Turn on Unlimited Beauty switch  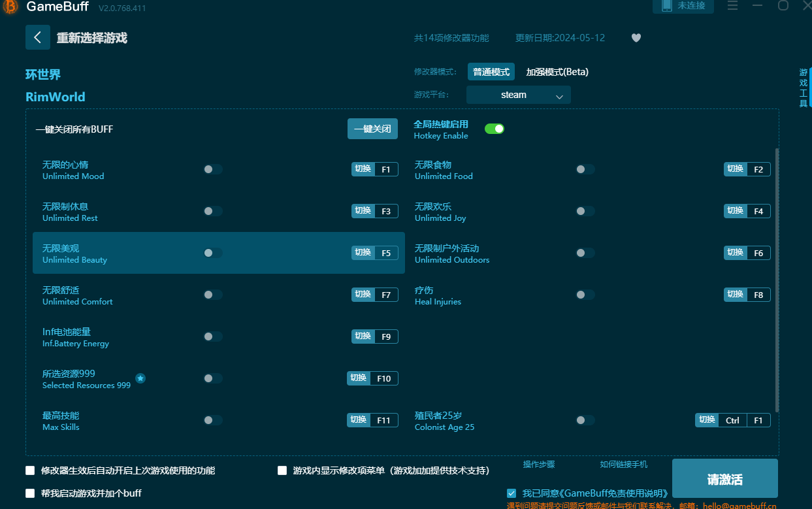tap(213, 253)
